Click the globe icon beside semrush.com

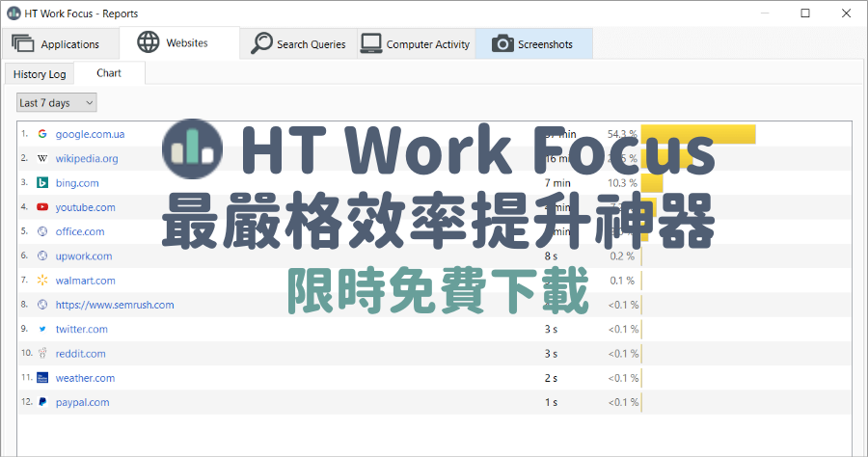42,305
